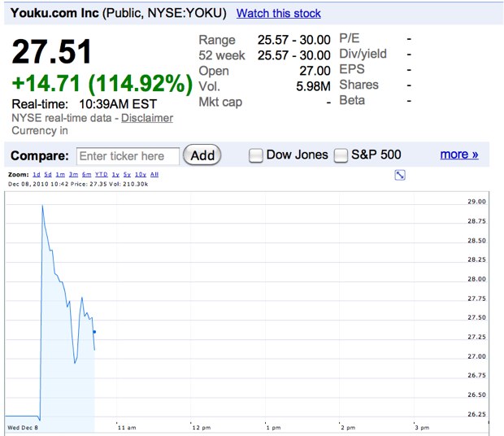The image size is (504, 436).
Task: Enable the Dow Jones comparison checkbox
Action: coord(256,155)
